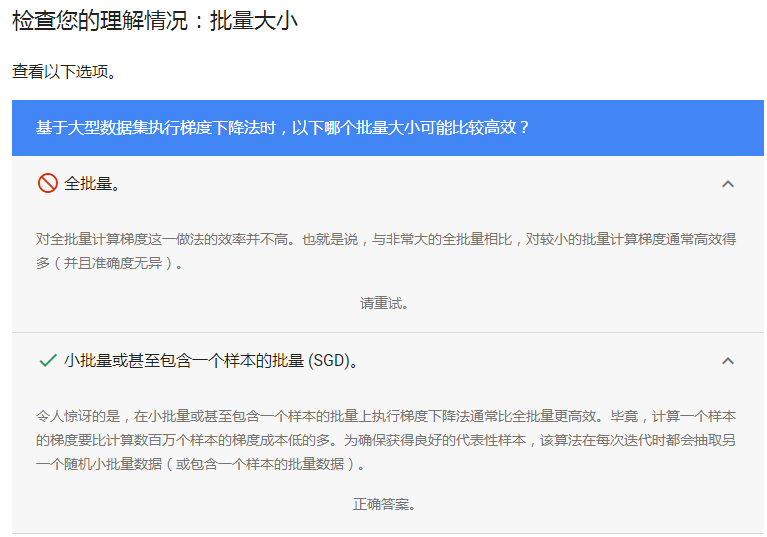This screenshot has height=537, width=767.
Task: Click the red prohibited icon beside 全批量
Action: click(47, 183)
